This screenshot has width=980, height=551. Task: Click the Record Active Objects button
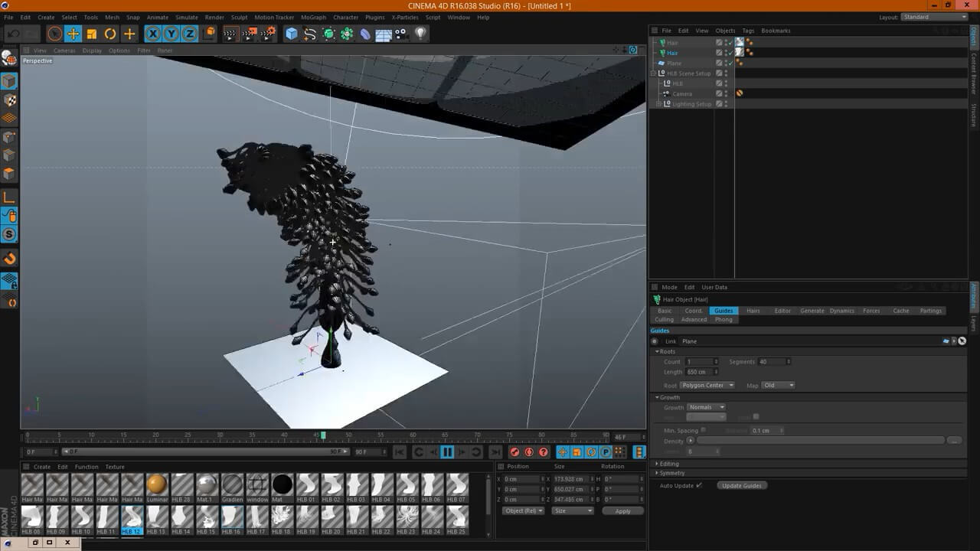(514, 452)
